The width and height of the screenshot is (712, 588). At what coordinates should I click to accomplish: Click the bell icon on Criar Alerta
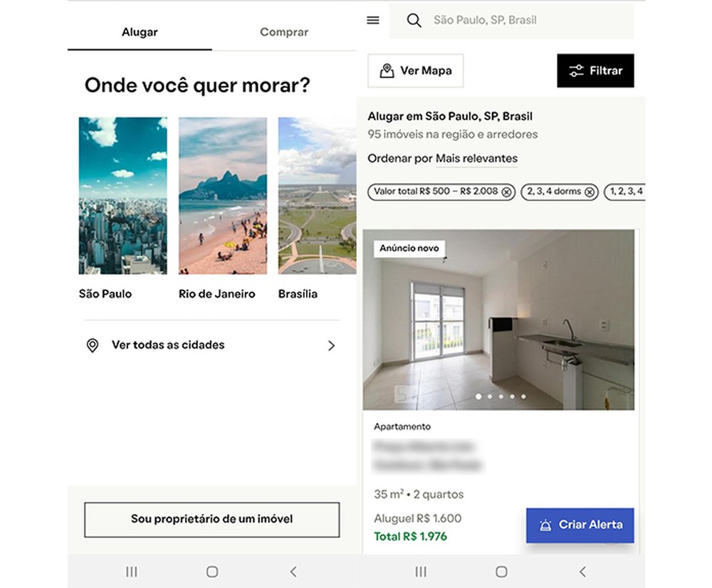(545, 524)
